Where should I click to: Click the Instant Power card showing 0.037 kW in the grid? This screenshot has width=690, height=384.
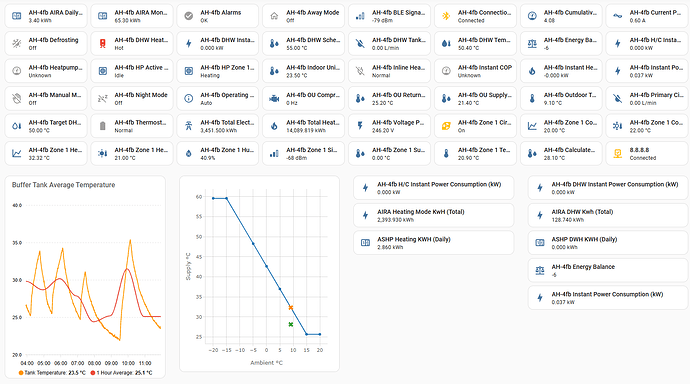point(647,71)
